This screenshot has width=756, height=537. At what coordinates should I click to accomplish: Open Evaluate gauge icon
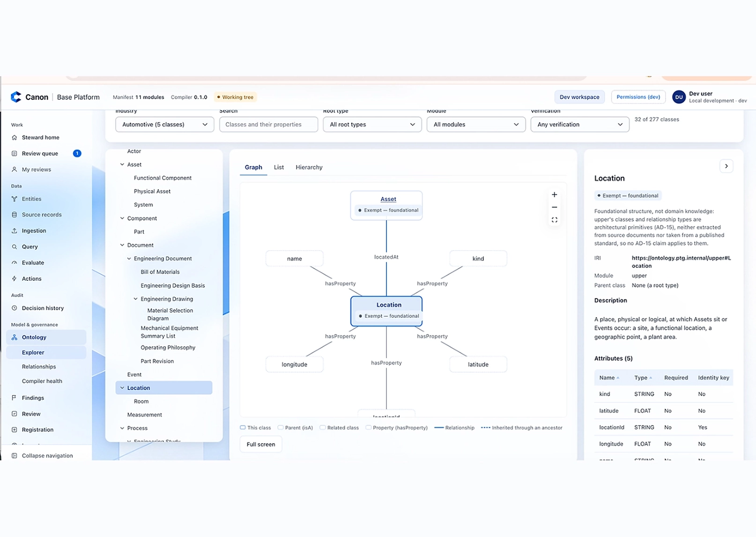pos(15,262)
